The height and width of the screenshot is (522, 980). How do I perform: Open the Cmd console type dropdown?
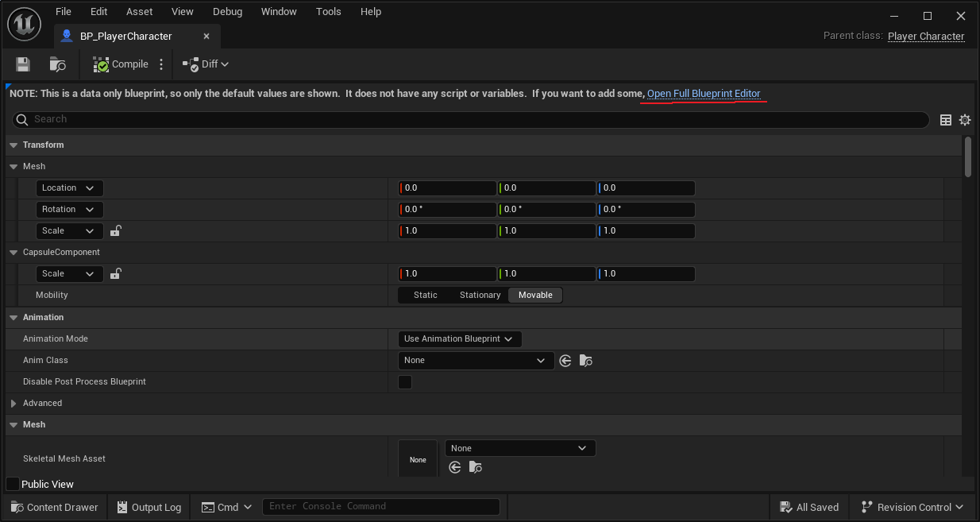coord(226,507)
